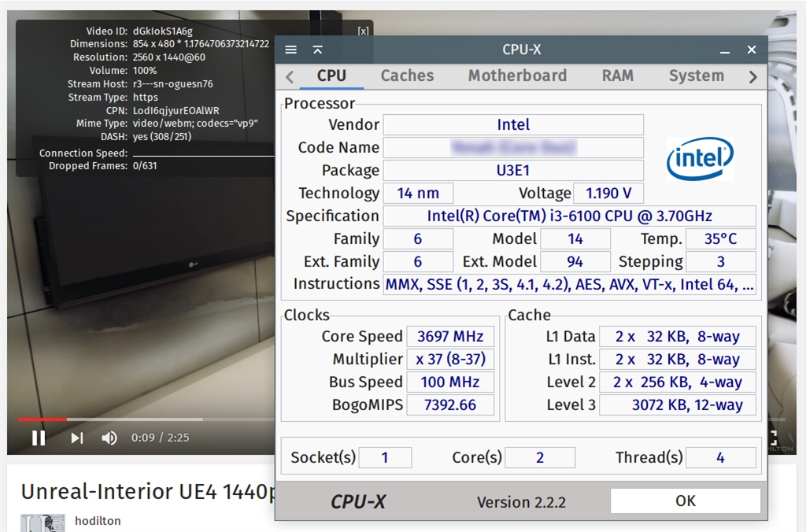Viewport: 806px width, 532px height.
Task: Click the Multiplier value x 37 (8-37)
Action: (450, 360)
